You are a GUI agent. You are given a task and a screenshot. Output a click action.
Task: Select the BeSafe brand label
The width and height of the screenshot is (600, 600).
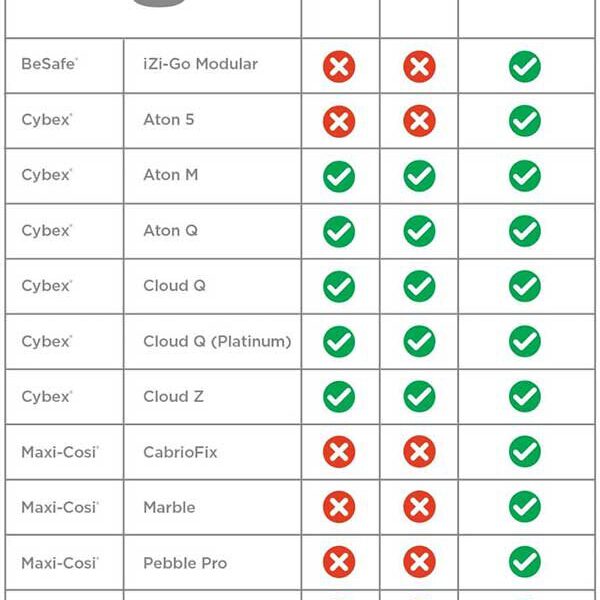point(47,64)
